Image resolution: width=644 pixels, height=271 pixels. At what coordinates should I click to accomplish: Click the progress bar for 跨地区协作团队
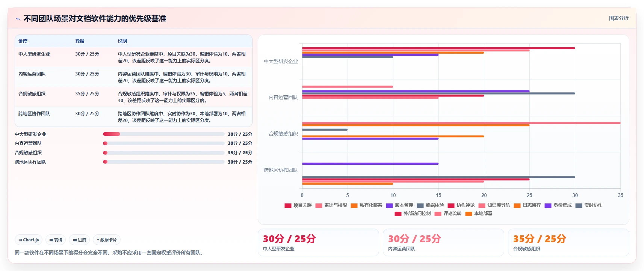[163, 162]
